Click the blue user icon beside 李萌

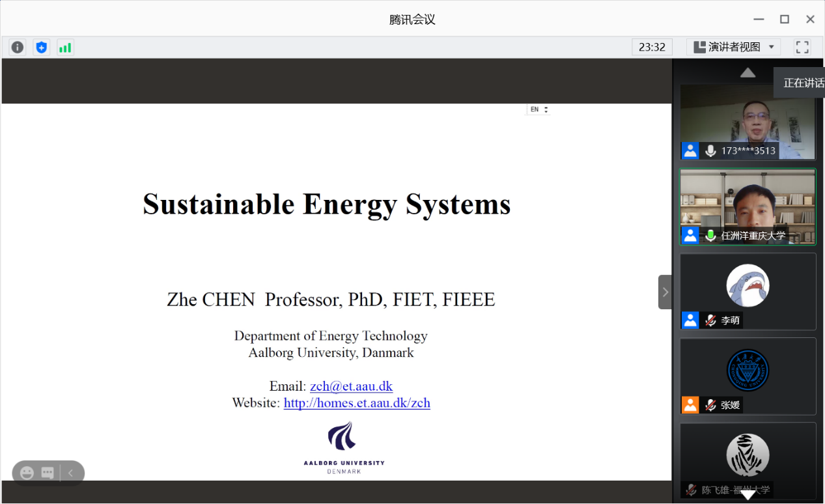click(x=690, y=320)
